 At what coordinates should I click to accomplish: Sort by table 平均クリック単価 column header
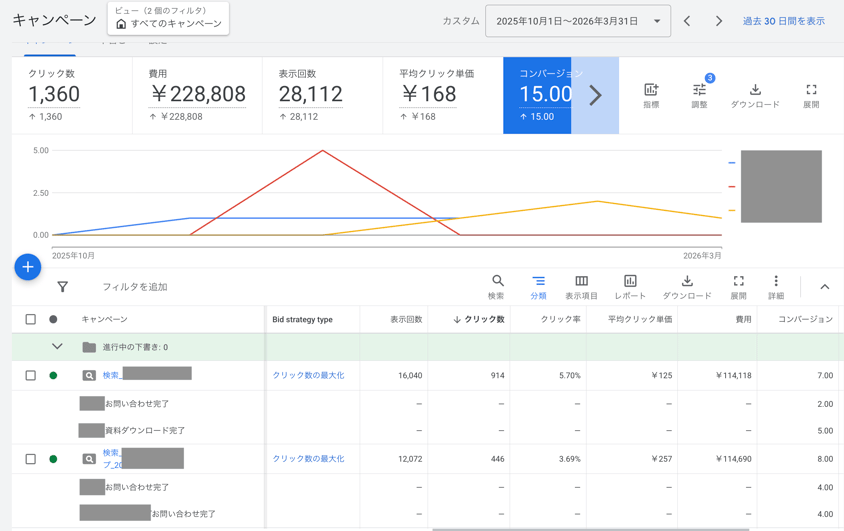click(640, 319)
